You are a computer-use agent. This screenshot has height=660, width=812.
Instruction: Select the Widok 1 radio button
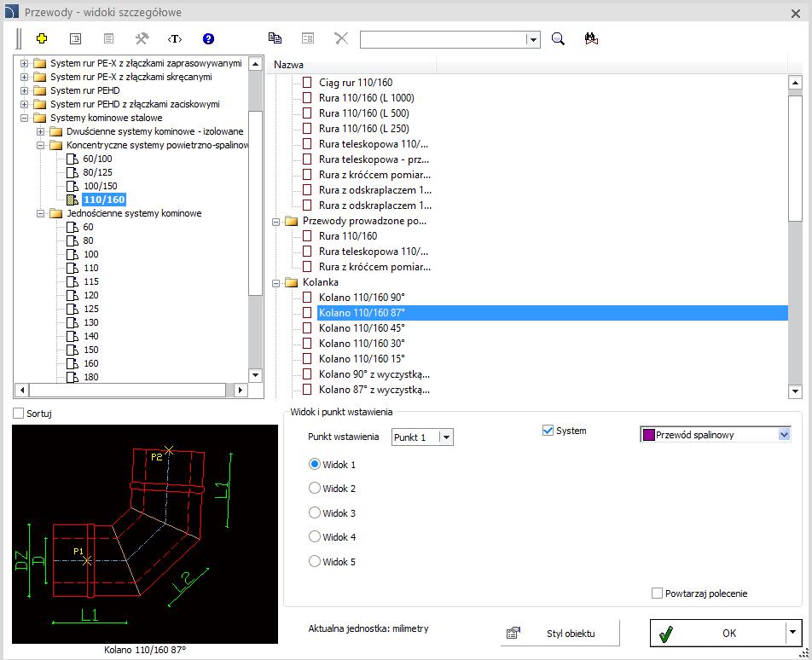tap(315, 465)
